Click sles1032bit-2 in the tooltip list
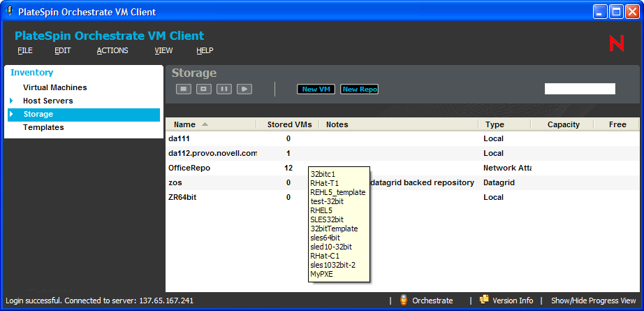This screenshot has width=644, height=311. point(333,265)
